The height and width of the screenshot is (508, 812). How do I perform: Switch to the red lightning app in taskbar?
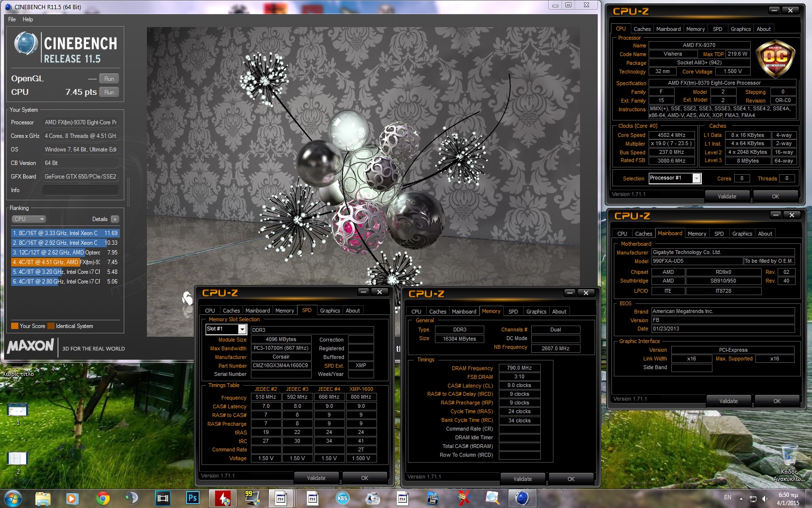click(x=222, y=498)
